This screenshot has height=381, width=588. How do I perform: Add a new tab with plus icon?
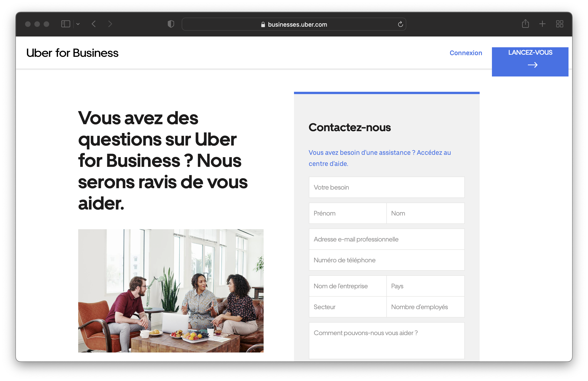pyautogui.click(x=542, y=24)
